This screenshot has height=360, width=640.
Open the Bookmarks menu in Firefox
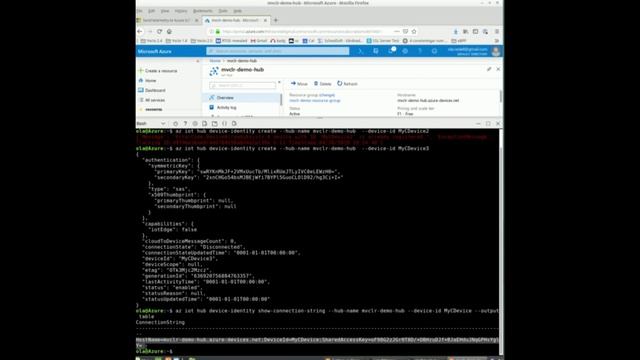[x=202, y=11]
